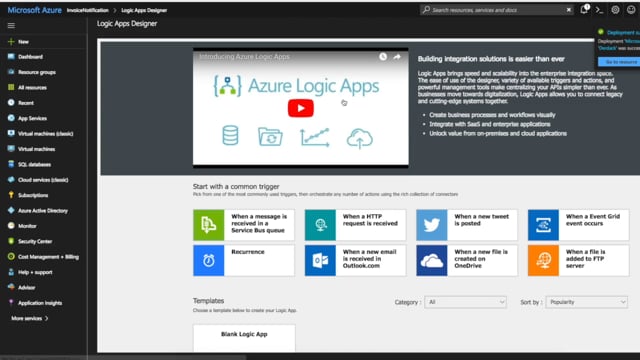Click the FTP server trigger icon

pyautogui.click(x=543, y=260)
